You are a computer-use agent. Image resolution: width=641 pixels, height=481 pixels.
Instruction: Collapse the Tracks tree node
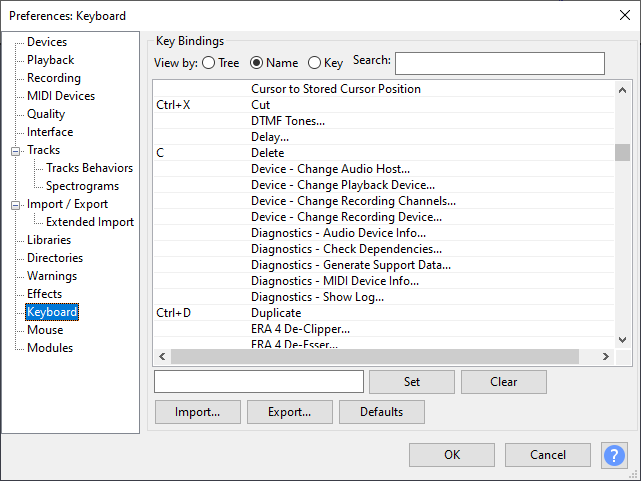[x=16, y=151]
